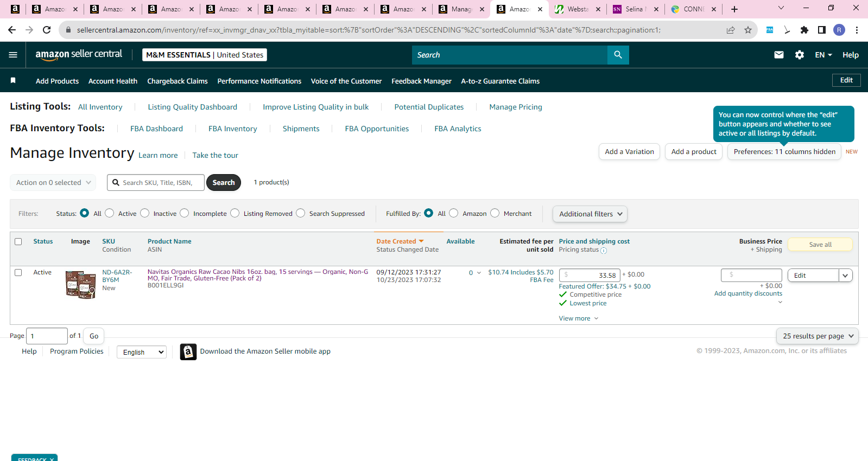The image size is (868, 461).
Task: Expand the Available quantity chevron
Action: point(479,273)
